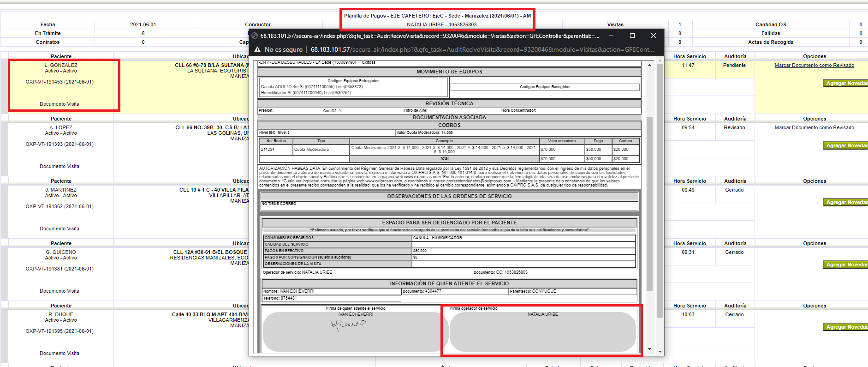Select patient name A. LOPEZ
Viewport: 868px width, 367px height.
tap(61, 127)
